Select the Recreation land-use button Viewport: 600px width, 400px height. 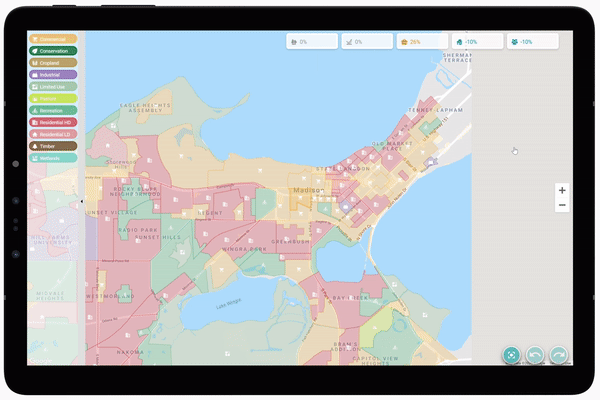click(x=53, y=110)
